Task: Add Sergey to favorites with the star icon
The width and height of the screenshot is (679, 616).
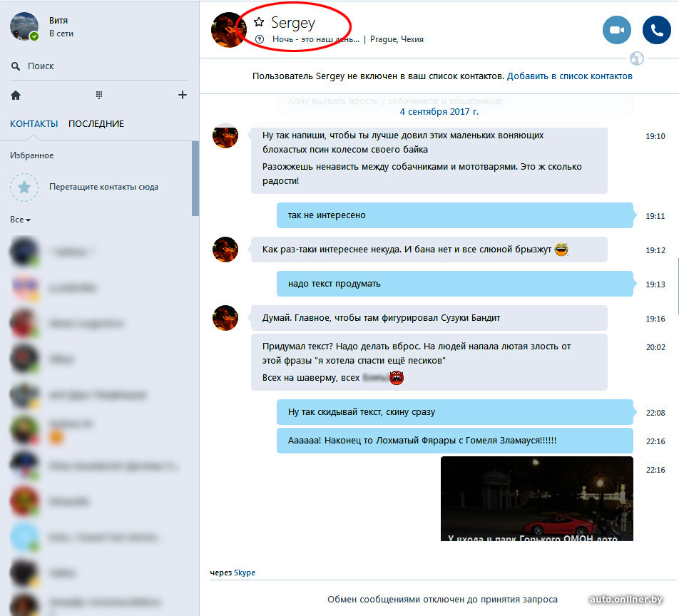Action: (259, 21)
